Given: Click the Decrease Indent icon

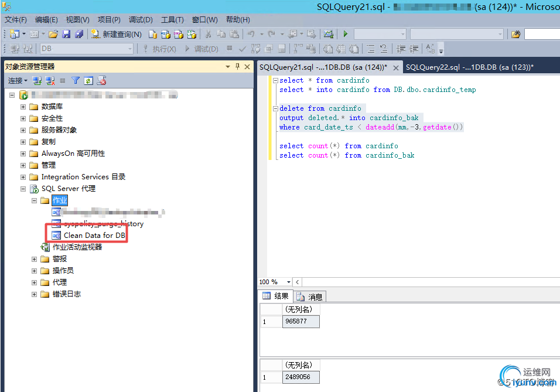Looking at the screenshot, I should (x=401, y=49).
